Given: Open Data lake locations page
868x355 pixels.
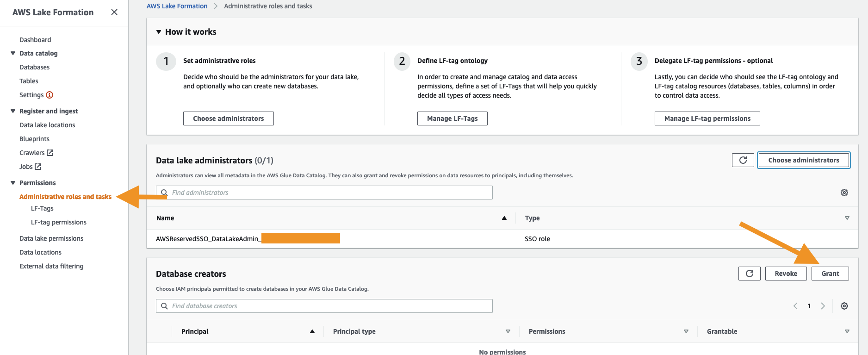Looking at the screenshot, I should pyautogui.click(x=47, y=125).
